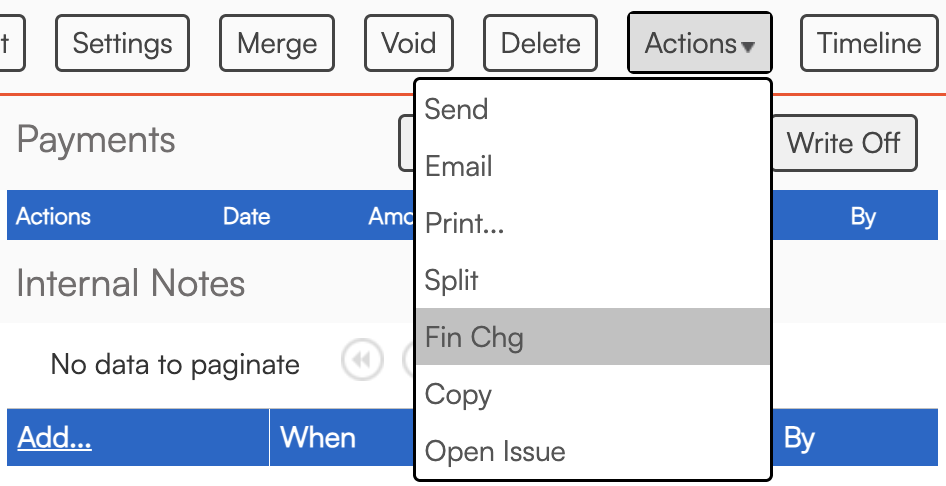Open the Timeline view button
The image size is (946, 486).
pos(868,43)
